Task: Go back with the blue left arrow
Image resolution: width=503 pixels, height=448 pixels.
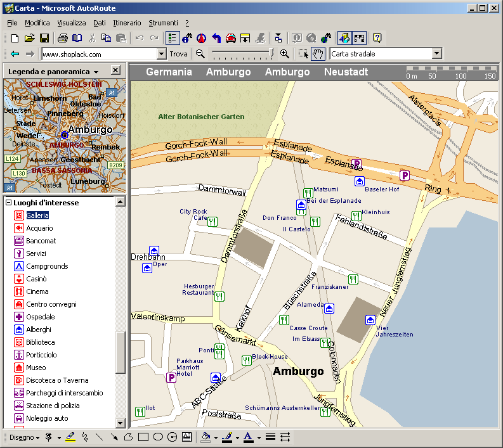Action: [x=15, y=54]
